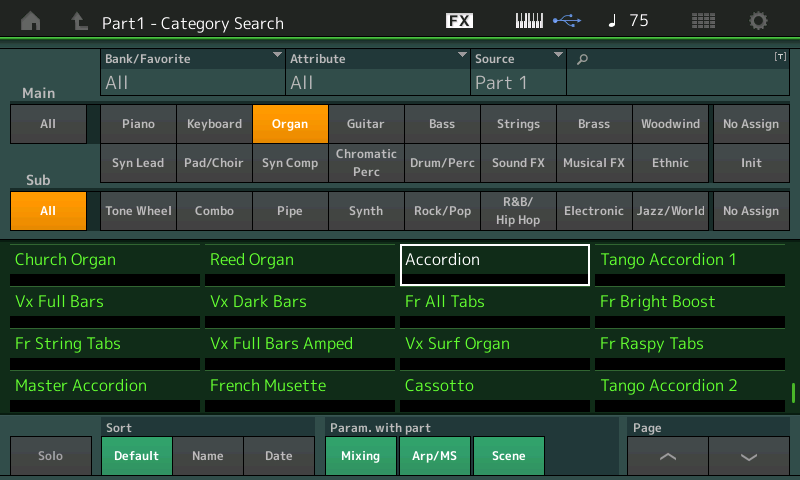Viewport: 800px width, 480px height.
Task: Choose the R&B/Hip Hop sub category
Action: coord(518,211)
